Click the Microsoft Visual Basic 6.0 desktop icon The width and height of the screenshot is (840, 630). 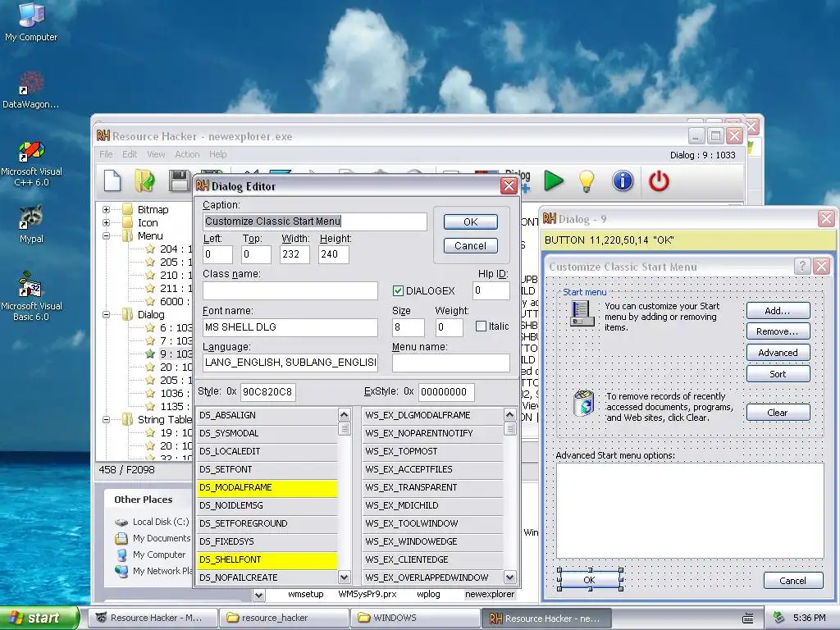pyautogui.click(x=30, y=284)
